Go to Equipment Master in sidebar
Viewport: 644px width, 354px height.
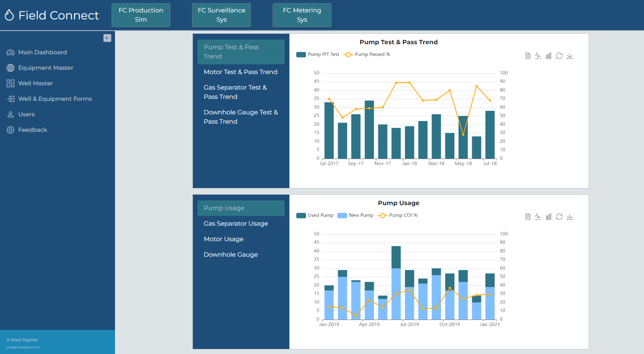tap(46, 68)
